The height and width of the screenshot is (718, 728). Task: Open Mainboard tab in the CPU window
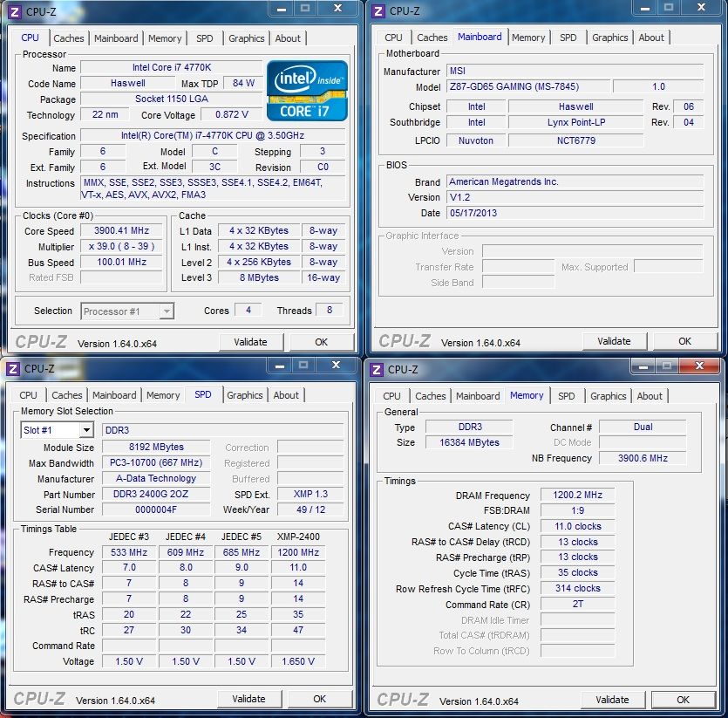point(116,38)
